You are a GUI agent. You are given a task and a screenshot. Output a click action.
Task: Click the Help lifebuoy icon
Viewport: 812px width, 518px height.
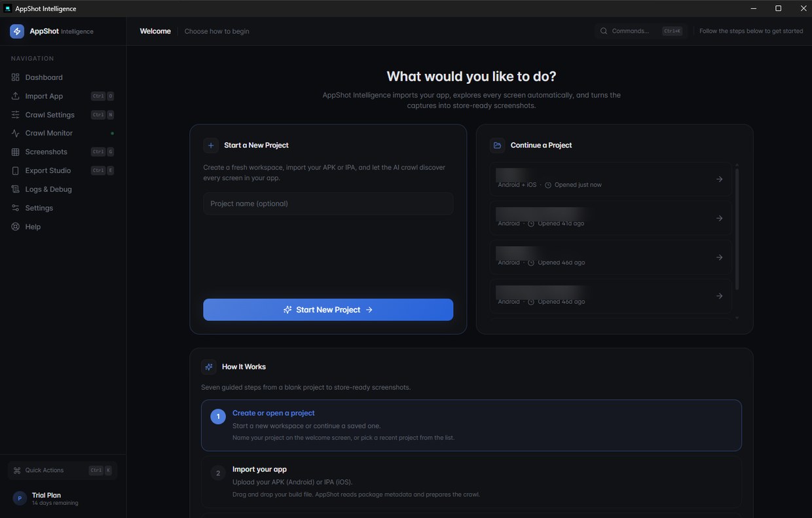(x=16, y=227)
